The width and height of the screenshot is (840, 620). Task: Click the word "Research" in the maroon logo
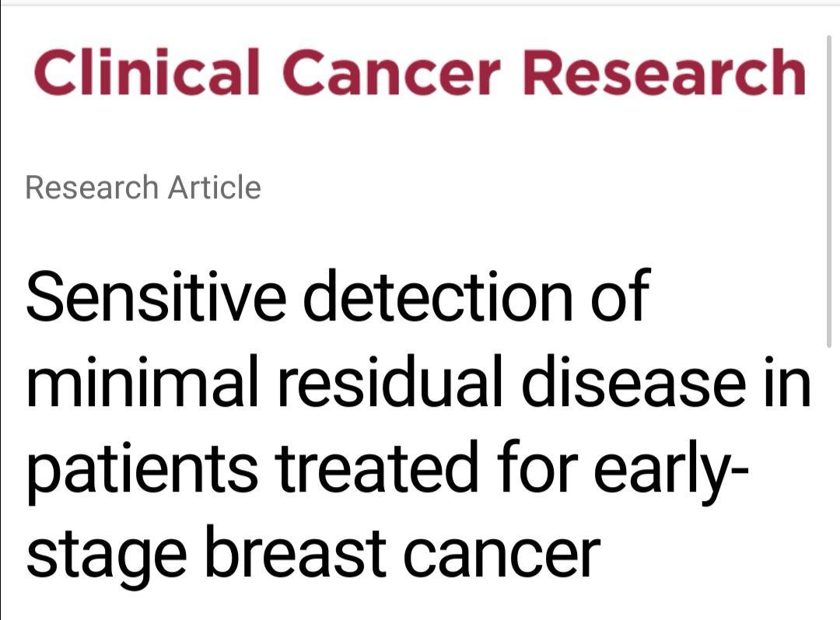[x=664, y=72]
